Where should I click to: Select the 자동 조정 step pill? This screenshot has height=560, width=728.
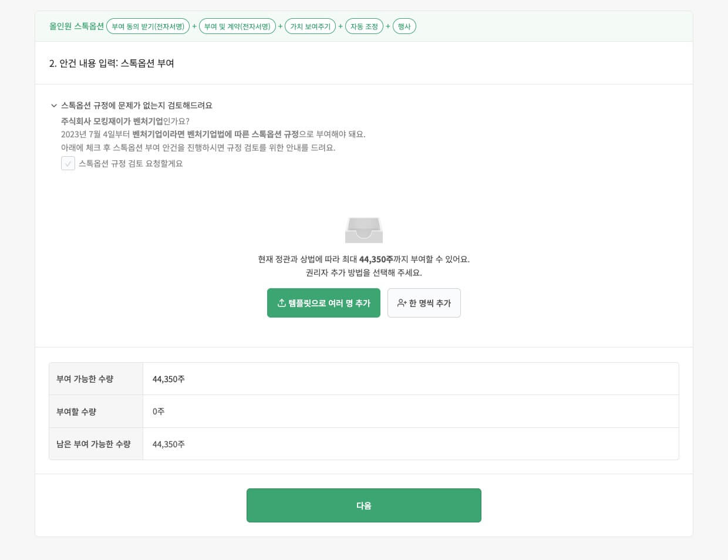364,26
